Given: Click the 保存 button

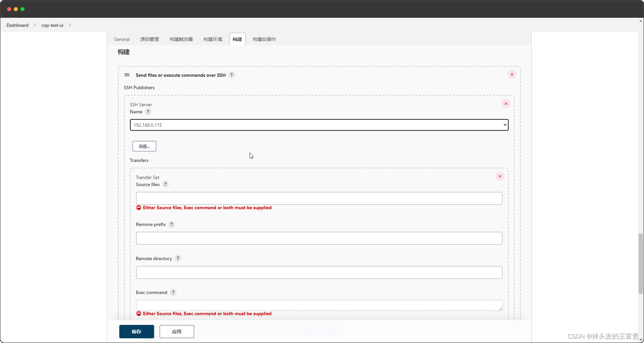Looking at the screenshot, I should [136, 331].
